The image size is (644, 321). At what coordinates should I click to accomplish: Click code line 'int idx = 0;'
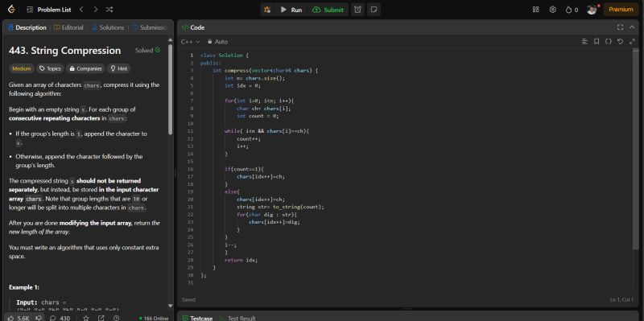[x=243, y=86]
